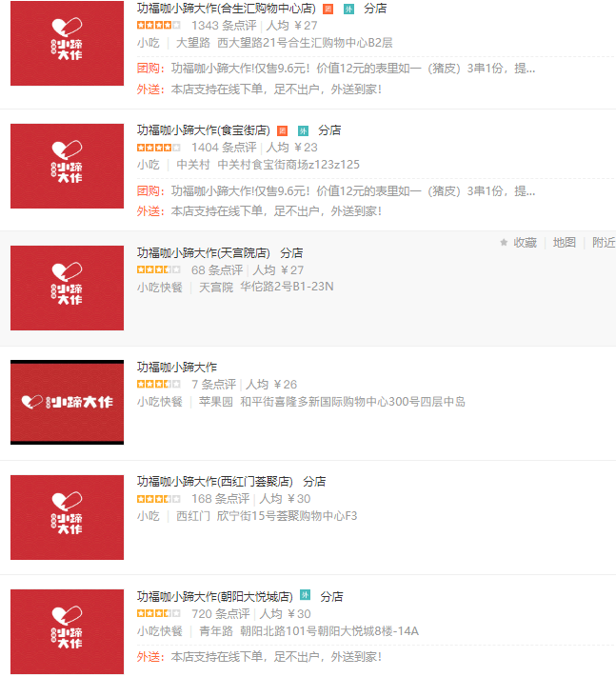616x677 pixels.
Task: Click the teal 外 delivery icon for 合生汇购物中心店
Action: (x=348, y=10)
